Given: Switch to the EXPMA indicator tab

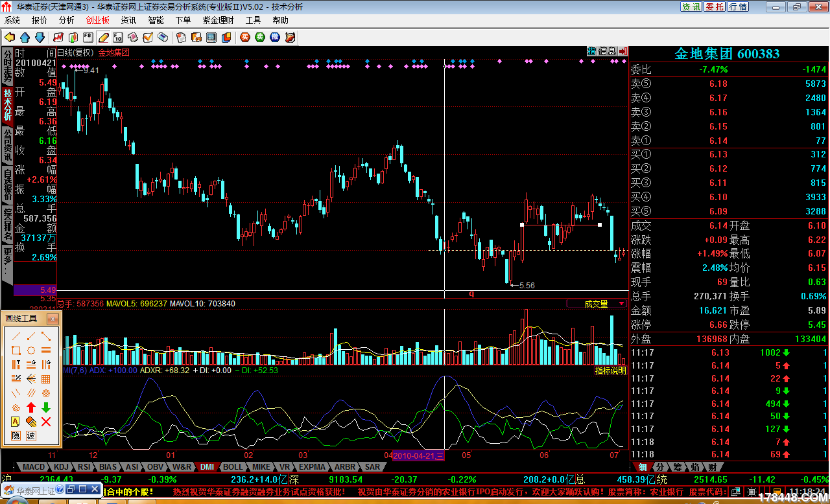Looking at the screenshot, I should [x=312, y=466].
